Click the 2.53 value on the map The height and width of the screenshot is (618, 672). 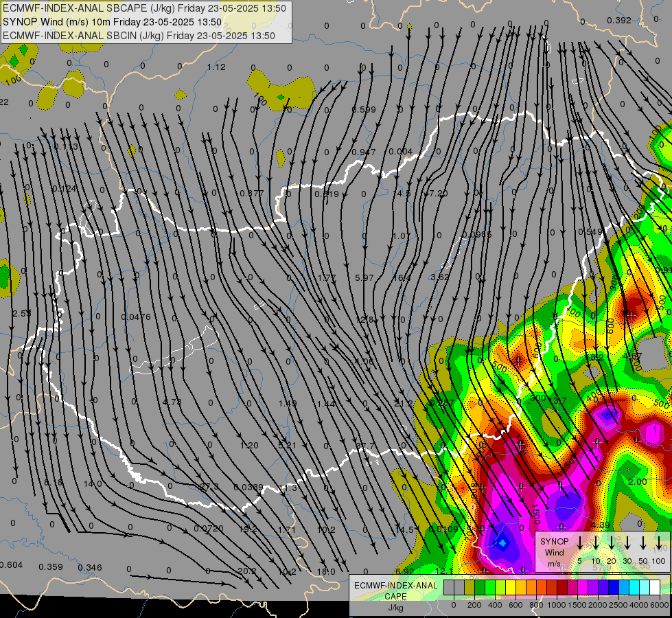(x=22, y=314)
